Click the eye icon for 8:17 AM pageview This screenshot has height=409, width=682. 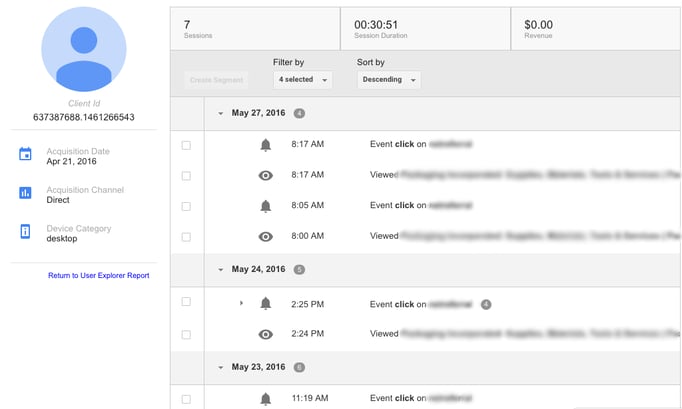tap(265, 175)
